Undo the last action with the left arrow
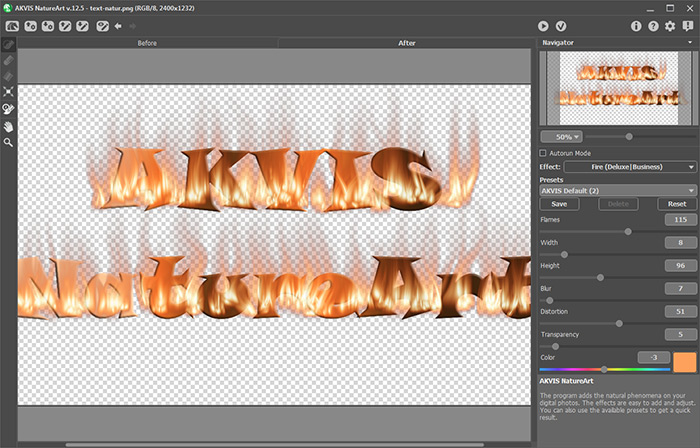This screenshot has width=700, height=448. (118, 26)
